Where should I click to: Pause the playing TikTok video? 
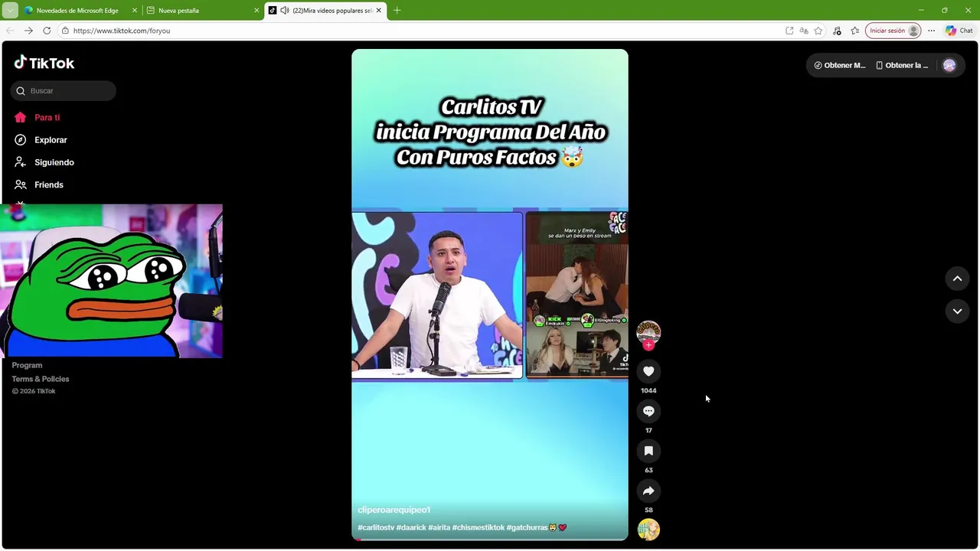coord(490,295)
